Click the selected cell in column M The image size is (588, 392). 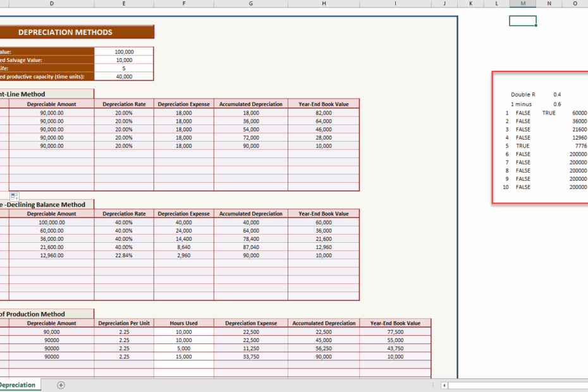[523, 21]
